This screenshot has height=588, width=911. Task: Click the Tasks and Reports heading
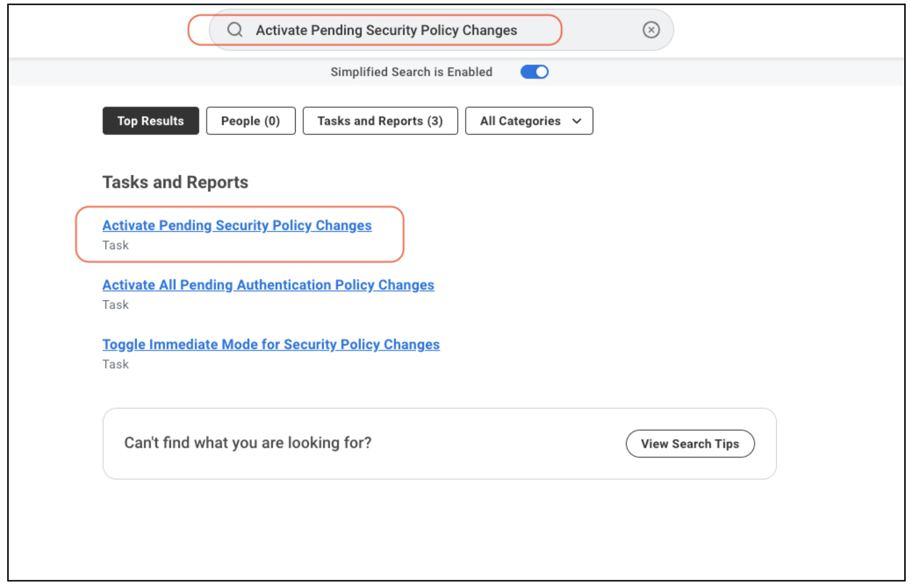pyautogui.click(x=175, y=182)
